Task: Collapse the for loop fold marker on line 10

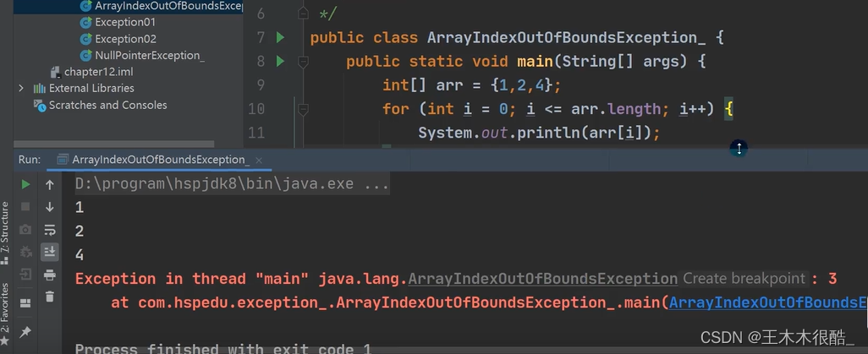Action: click(x=303, y=109)
